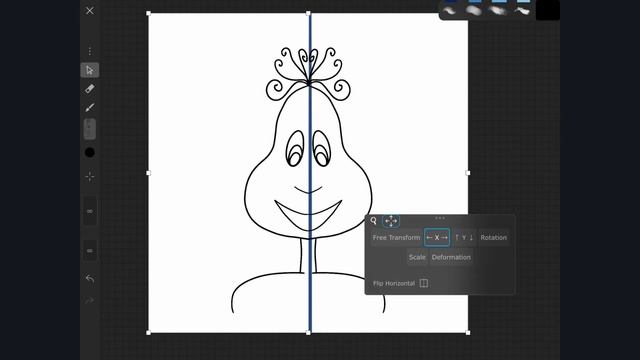Viewport: 640px width, 360px height.
Task: Click the top-middle transform handle
Action: (308, 13)
